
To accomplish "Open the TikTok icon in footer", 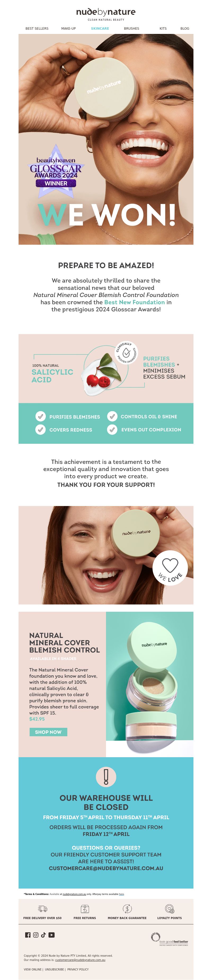I will click(43, 935).
